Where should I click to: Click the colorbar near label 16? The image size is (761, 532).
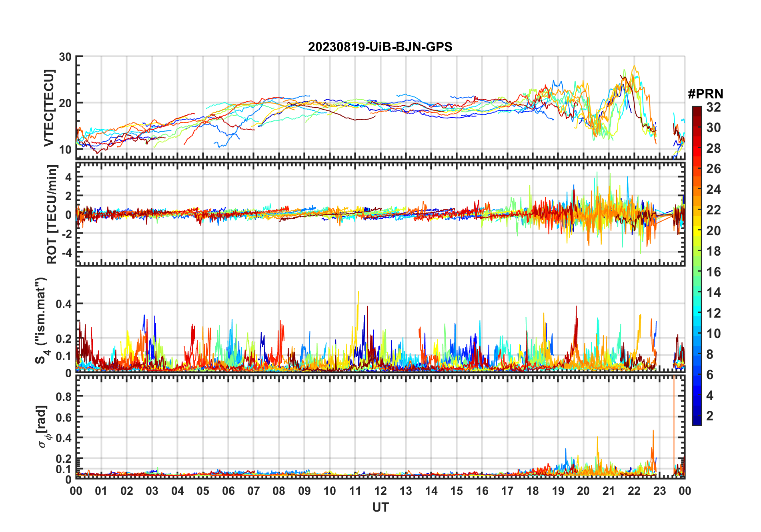(697, 272)
